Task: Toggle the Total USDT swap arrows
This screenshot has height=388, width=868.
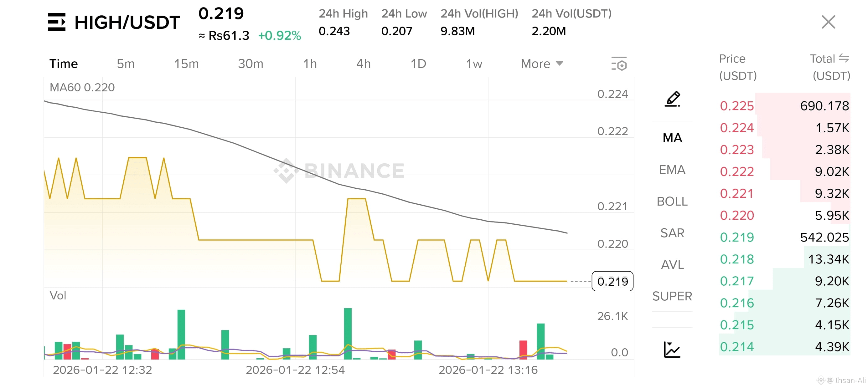Action: (845, 58)
